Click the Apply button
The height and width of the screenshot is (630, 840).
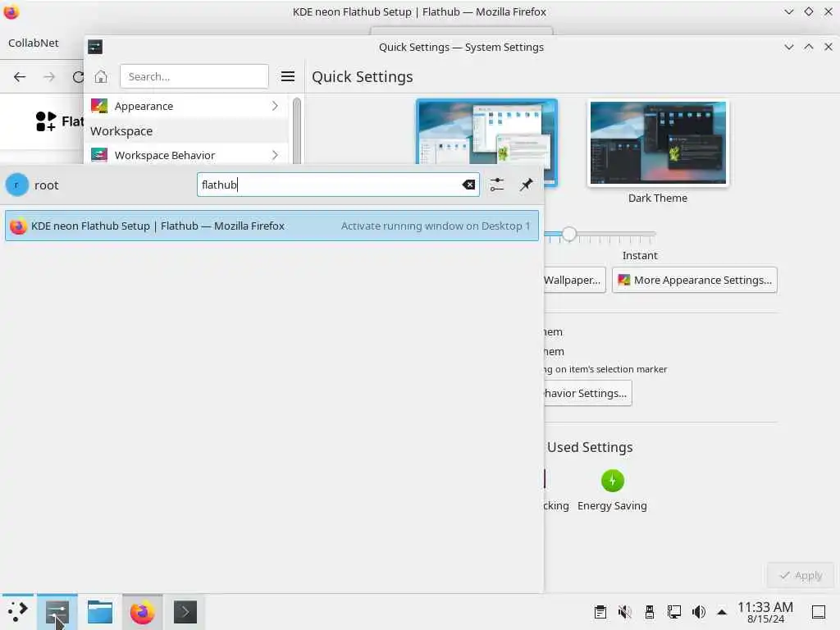[801, 575]
